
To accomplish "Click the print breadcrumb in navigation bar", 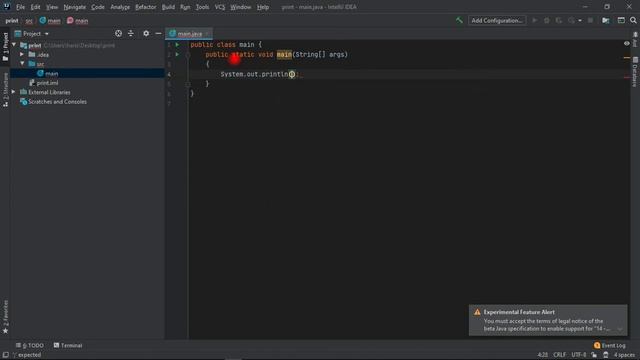I will (12, 20).
